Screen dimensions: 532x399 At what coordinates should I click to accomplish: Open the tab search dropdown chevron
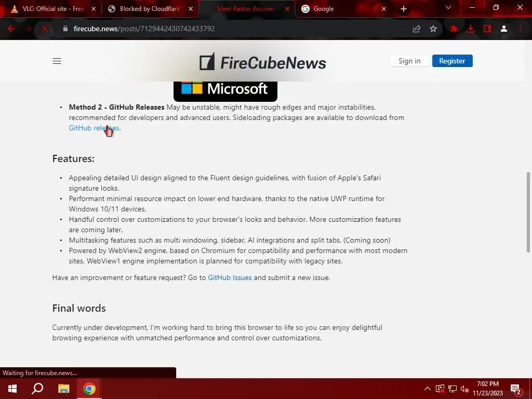448,8
